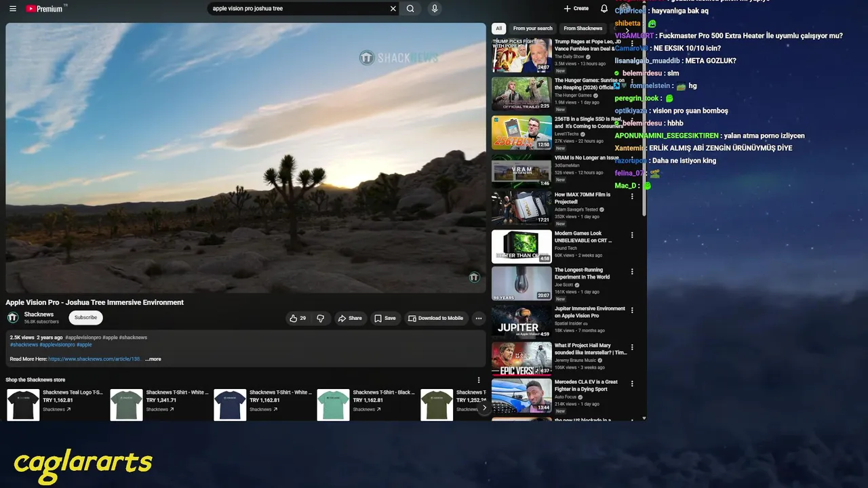The width and height of the screenshot is (868, 488).
Task: Click chat message 'META GOZLUK?'
Action: tap(711, 61)
